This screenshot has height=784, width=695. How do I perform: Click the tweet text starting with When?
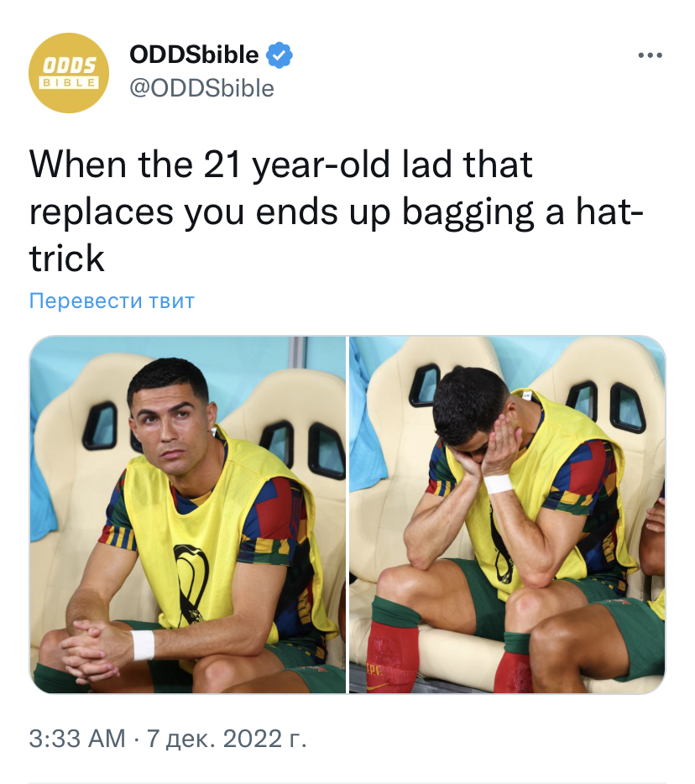click(336, 212)
